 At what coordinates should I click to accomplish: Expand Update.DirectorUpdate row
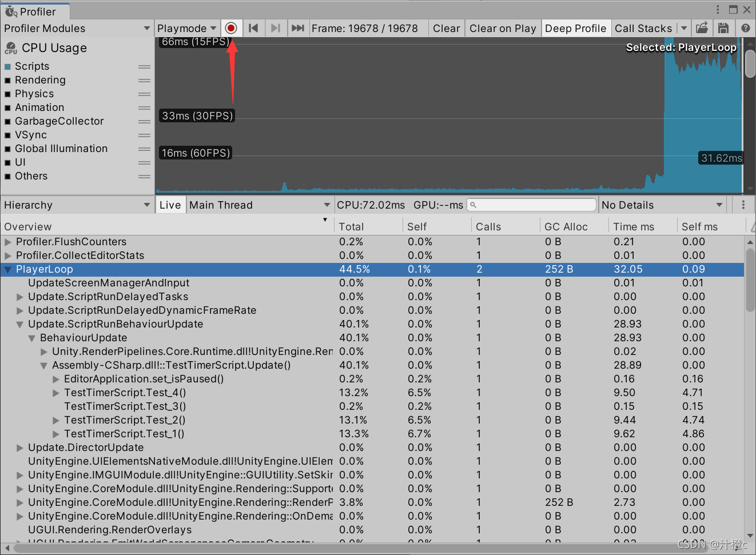20,448
